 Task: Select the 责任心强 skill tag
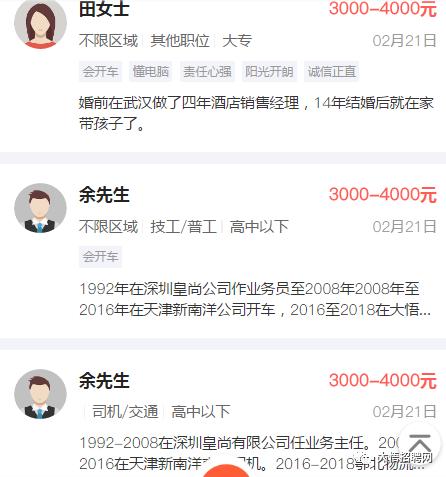tap(207, 71)
